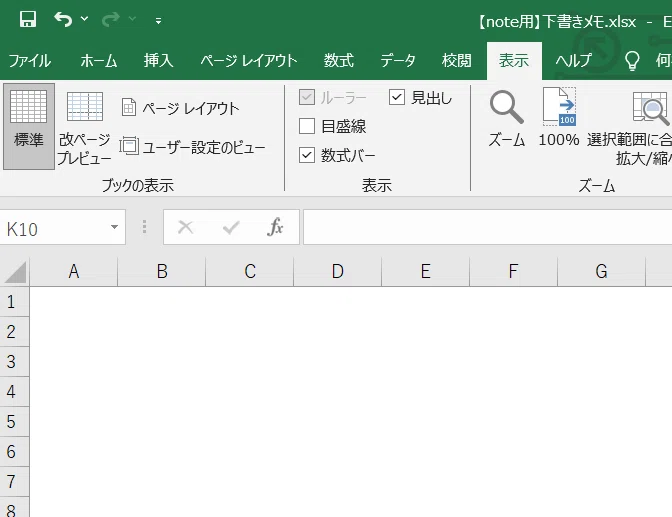Select column G header
Image resolution: width=672 pixels, height=517 pixels.
(601, 271)
